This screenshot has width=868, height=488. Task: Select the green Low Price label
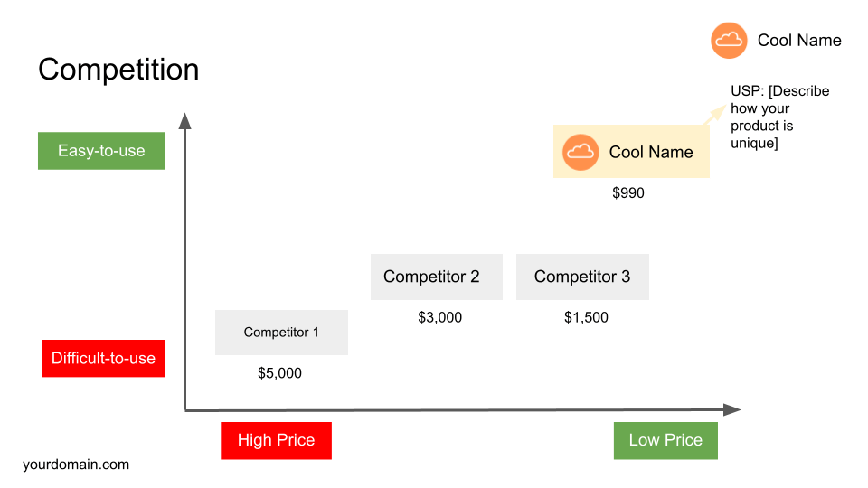[665, 440]
